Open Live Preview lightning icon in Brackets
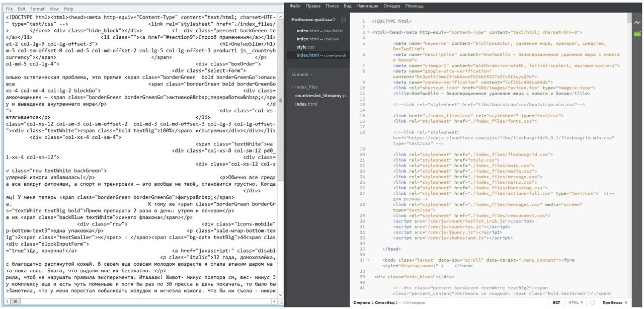The image size is (644, 309). (638, 23)
